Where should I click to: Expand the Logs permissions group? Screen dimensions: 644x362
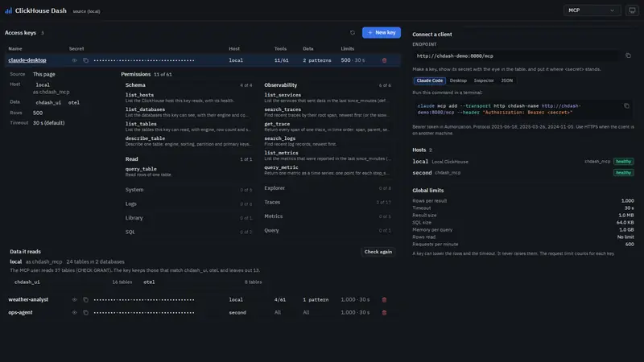click(188, 204)
